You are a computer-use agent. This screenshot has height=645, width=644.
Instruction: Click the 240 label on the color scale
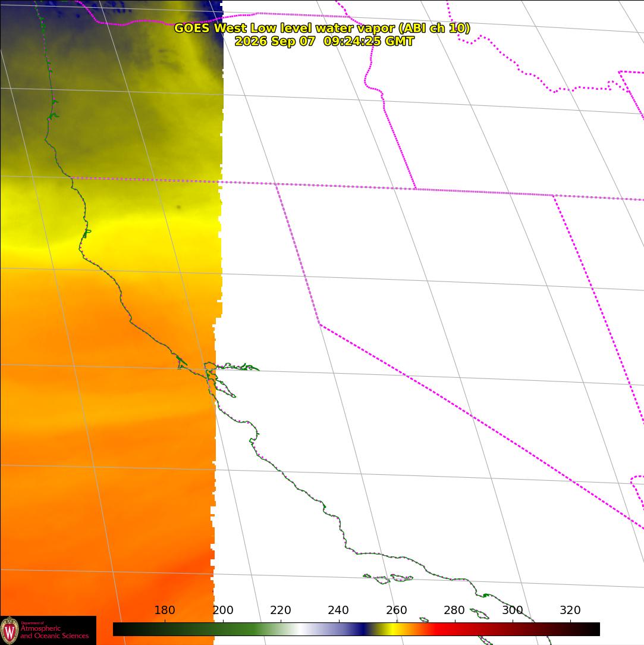tap(338, 610)
